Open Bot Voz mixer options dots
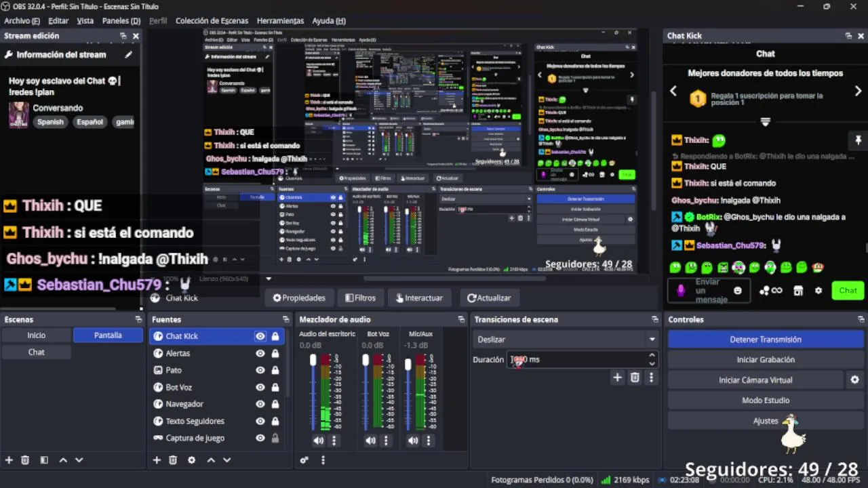The image size is (868, 488). tap(386, 441)
